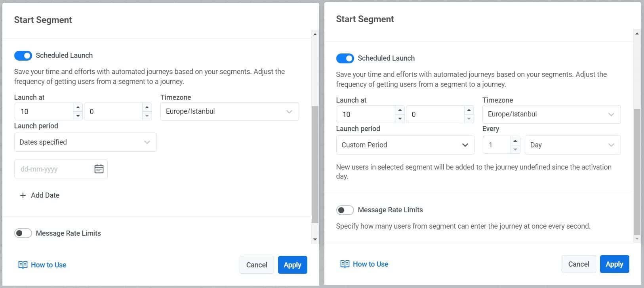The height and width of the screenshot is (288, 644).
Task: Decrease the hour in the right Launch at
Action: [400, 118]
